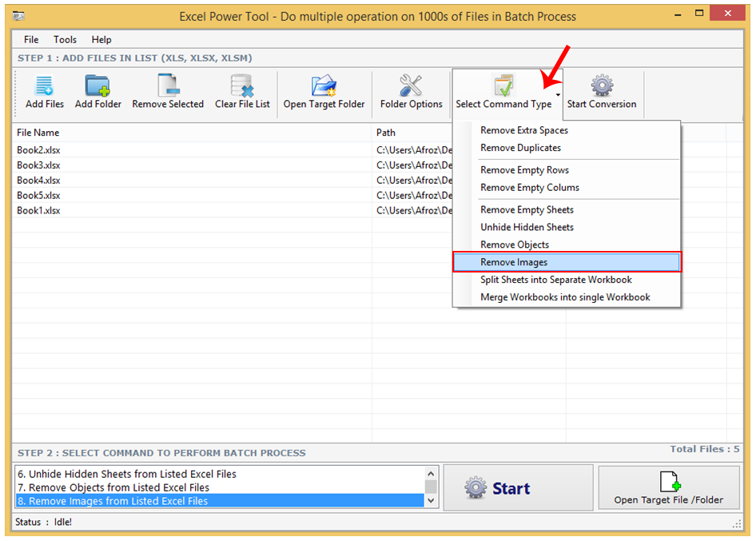Select Book2.xlsx in the file list
Screen dimensions: 756x541
[x=38, y=150]
